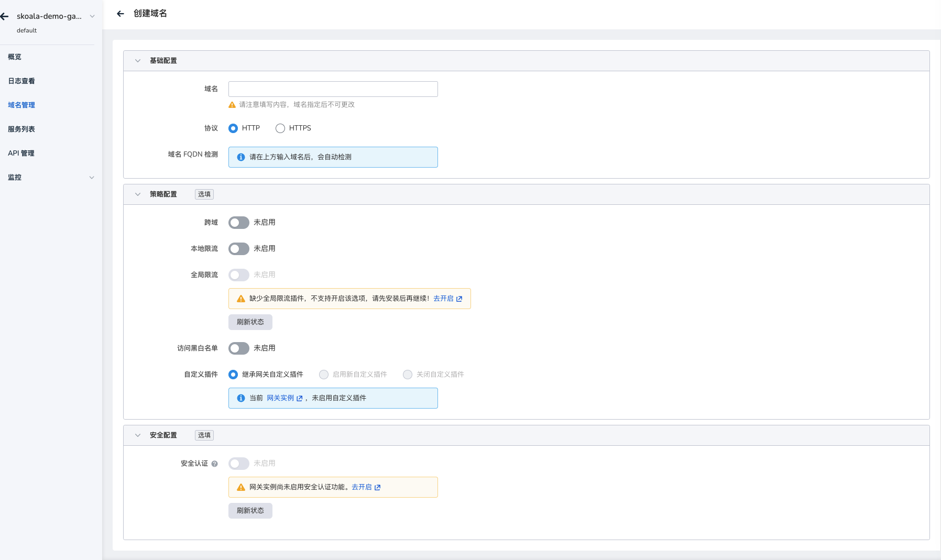
Task: Click info icon in 域名 FQDN 检测 box
Action: (x=241, y=157)
